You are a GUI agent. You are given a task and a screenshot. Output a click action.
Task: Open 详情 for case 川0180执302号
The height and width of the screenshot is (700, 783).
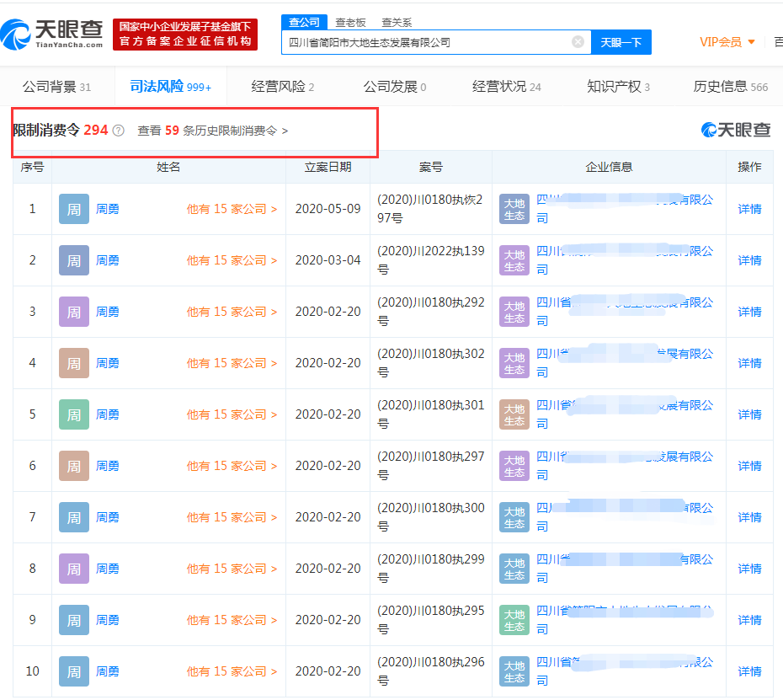click(749, 363)
